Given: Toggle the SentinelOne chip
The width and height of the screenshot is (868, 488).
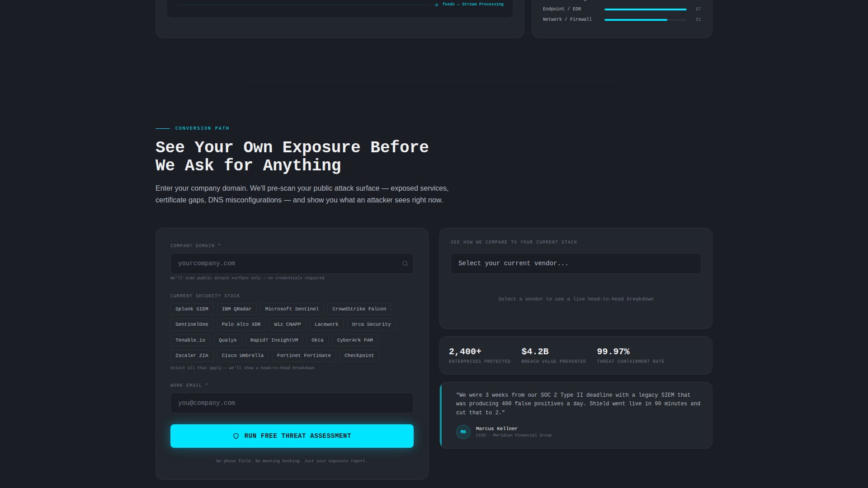Looking at the screenshot, I should coord(192,324).
